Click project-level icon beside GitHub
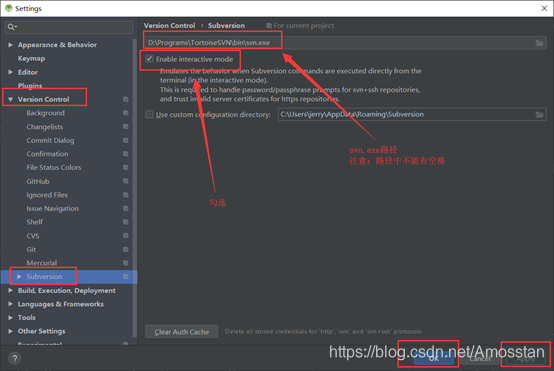The width and height of the screenshot is (554, 371). 125,181
